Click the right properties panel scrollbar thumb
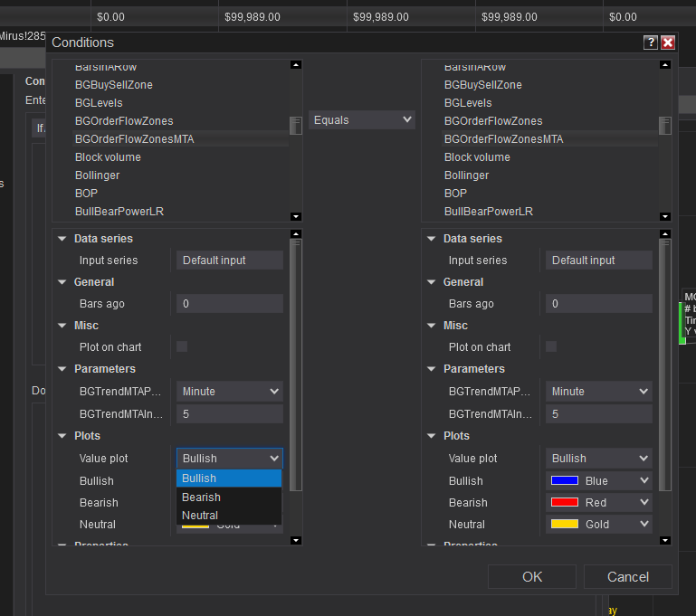696x616 pixels. [665, 365]
